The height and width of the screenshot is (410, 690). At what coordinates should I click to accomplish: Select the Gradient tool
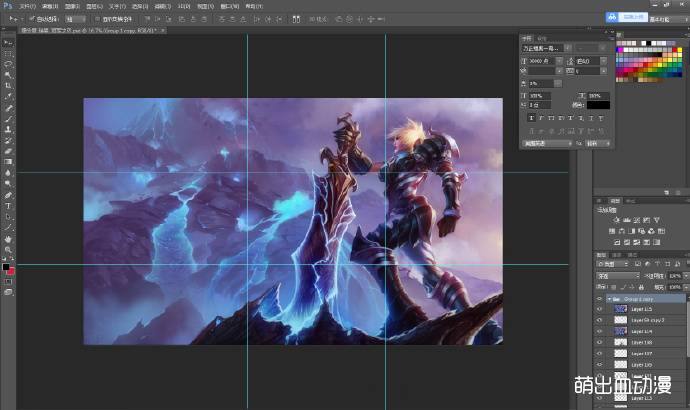[x=9, y=161]
